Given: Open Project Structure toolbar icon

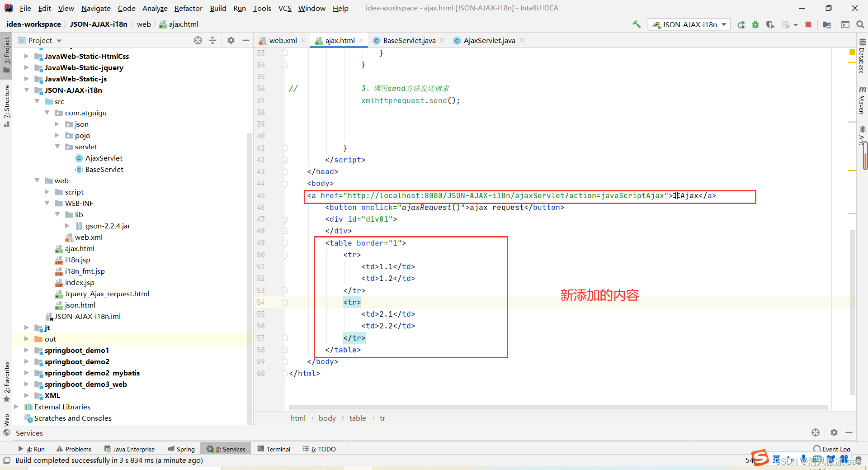Looking at the screenshot, I should coord(827,24).
